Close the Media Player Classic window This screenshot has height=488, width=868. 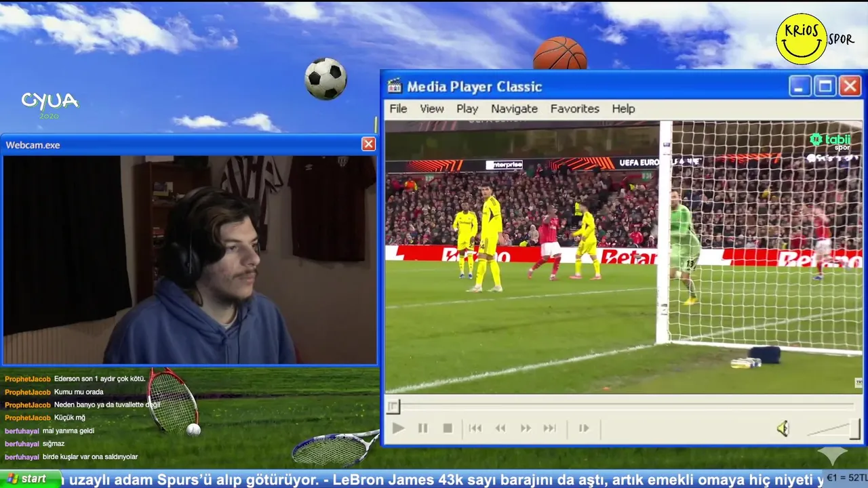850,86
